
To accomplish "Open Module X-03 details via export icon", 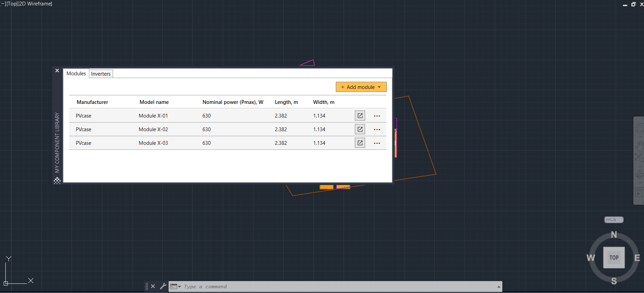I will pos(360,143).
